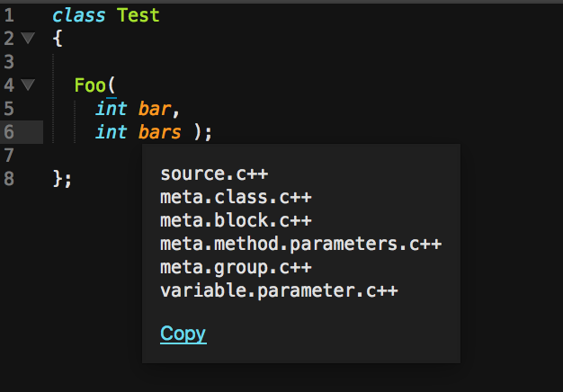Click 'meta.method.parameters.c++' scope text
Screen dimensions: 563x392
(301, 245)
